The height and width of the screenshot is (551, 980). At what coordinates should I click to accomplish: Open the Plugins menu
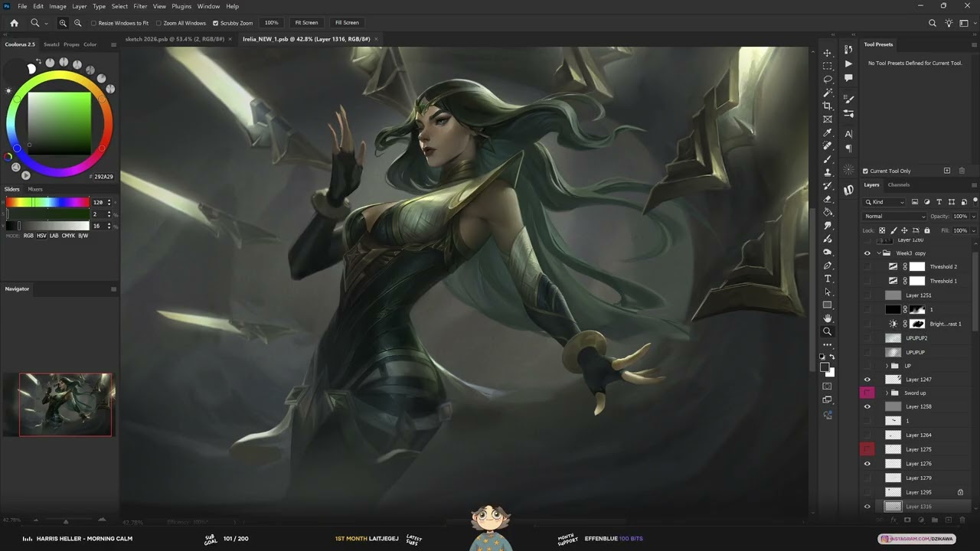[181, 6]
